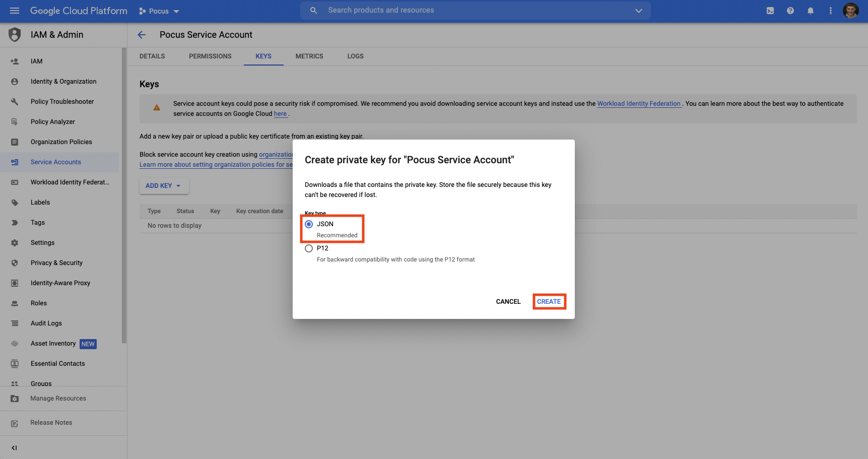Select the KEYS tab
Viewport: 868px width, 459px height.
(x=263, y=56)
